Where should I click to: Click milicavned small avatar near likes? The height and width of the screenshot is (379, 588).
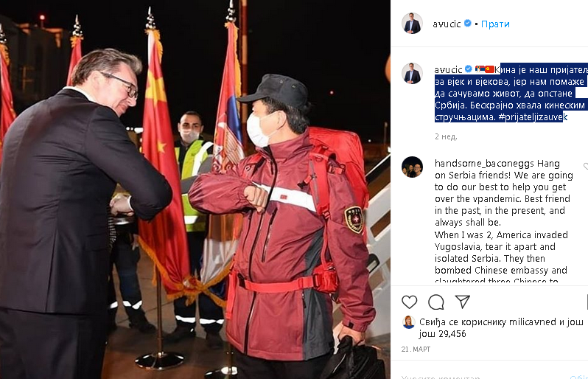click(x=409, y=322)
